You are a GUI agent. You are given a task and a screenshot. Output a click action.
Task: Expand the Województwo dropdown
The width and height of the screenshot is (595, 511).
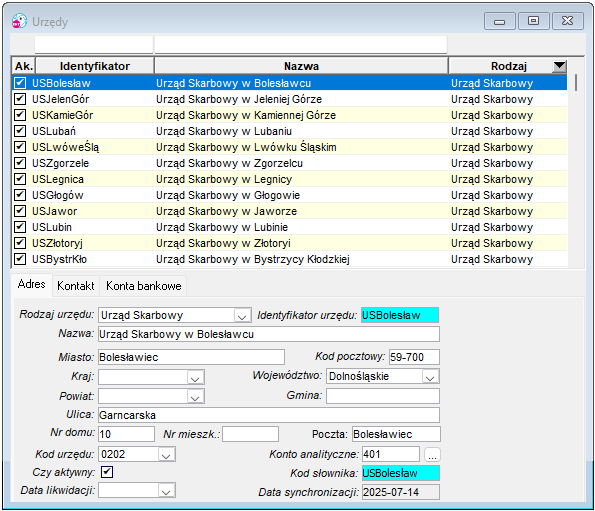coord(430,376)
